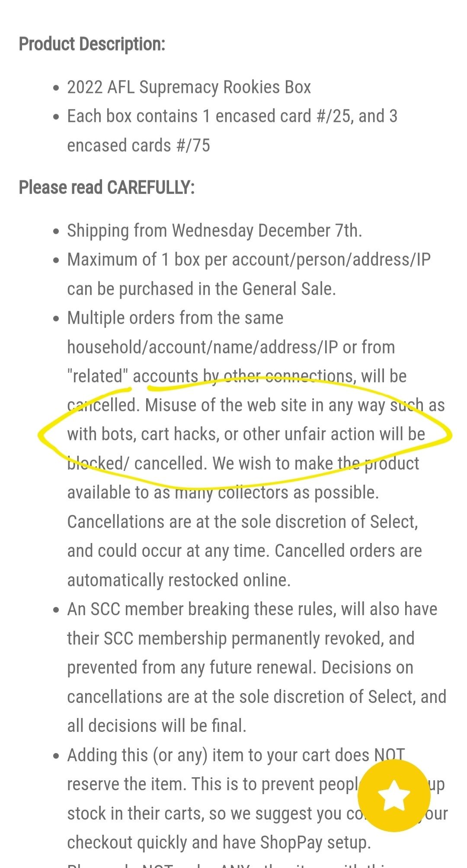This screenshot has width=467, height=868.
Task: Select the SCC membership permanently revoked line
Action: click(241, 639)
